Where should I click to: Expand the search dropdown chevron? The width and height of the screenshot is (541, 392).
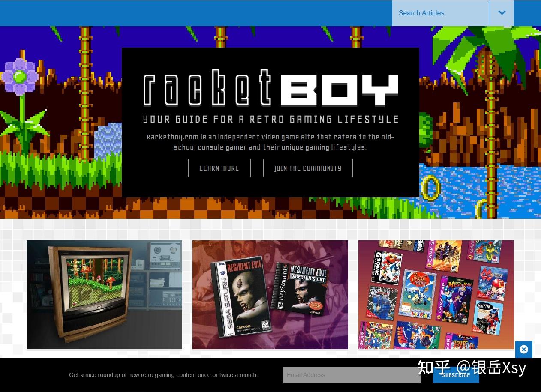coord(502,13)
